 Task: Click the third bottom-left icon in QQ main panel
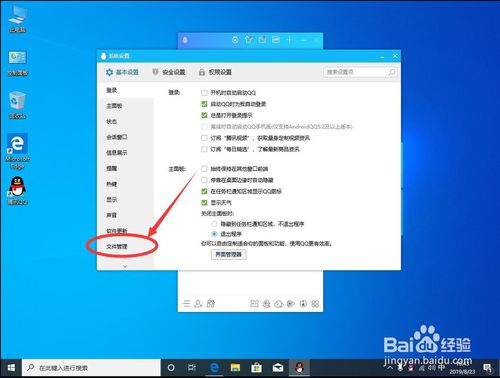(211, 304)
